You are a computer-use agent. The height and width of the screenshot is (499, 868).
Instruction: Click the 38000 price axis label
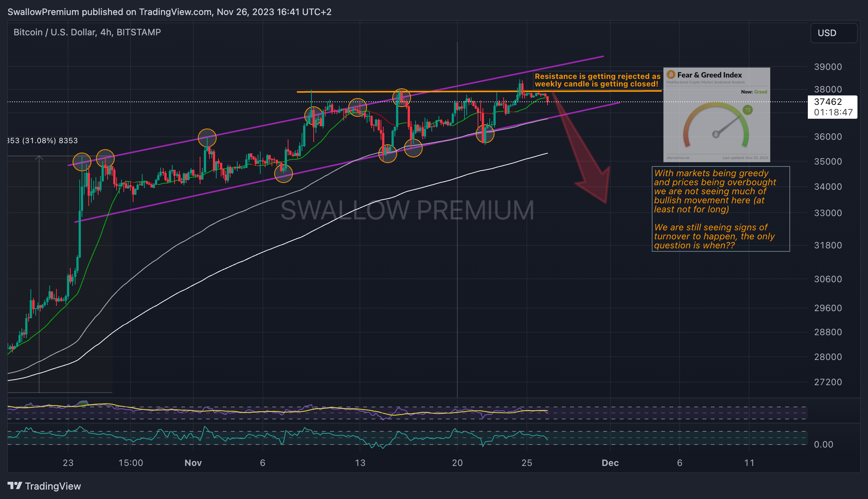(828, 89)
